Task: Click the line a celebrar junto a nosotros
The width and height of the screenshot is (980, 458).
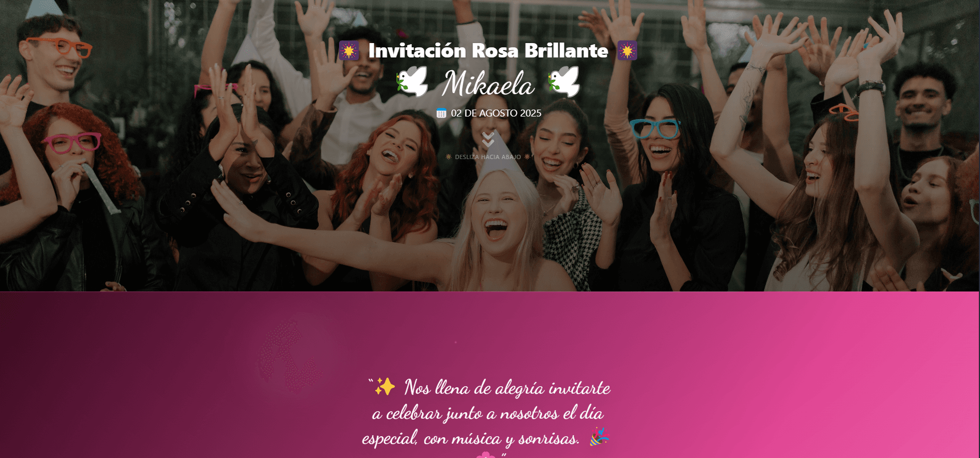Action: tap(488, 413)
